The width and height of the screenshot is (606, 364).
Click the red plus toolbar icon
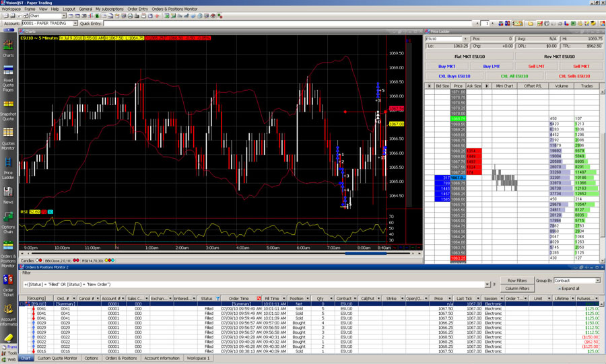pyautogui.click(x=157, y=16)
